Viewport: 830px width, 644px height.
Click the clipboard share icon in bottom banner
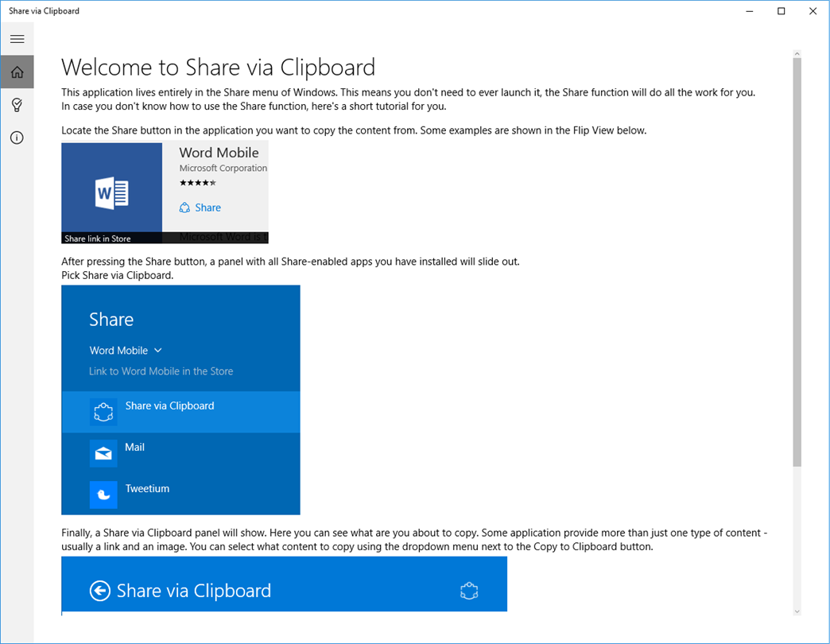(x=469, y=591)
